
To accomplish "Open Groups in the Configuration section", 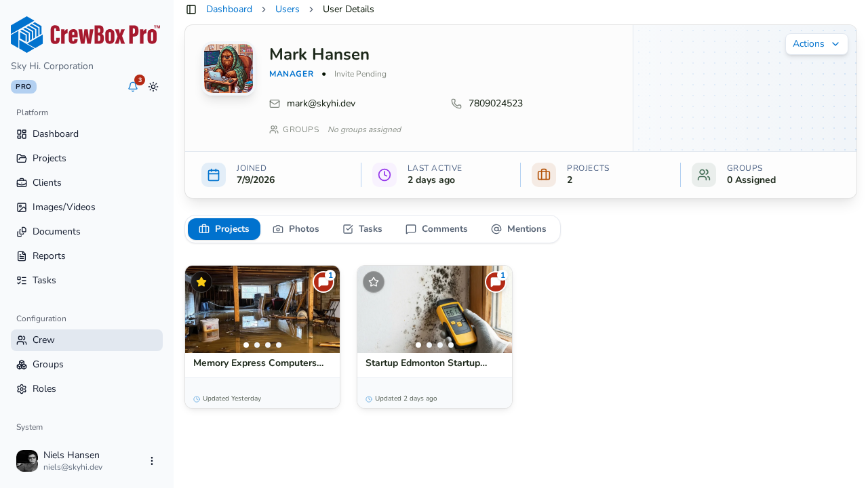I will pos(87,365).
